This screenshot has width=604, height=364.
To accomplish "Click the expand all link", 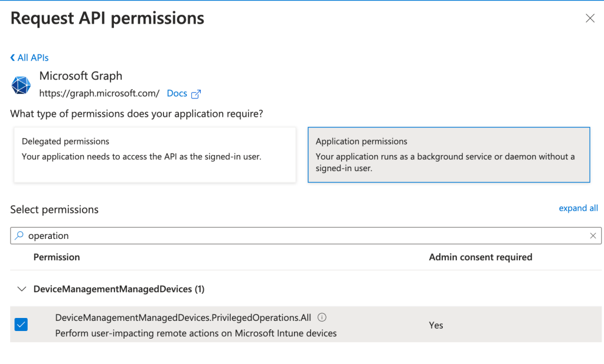I will click(578, 208).
